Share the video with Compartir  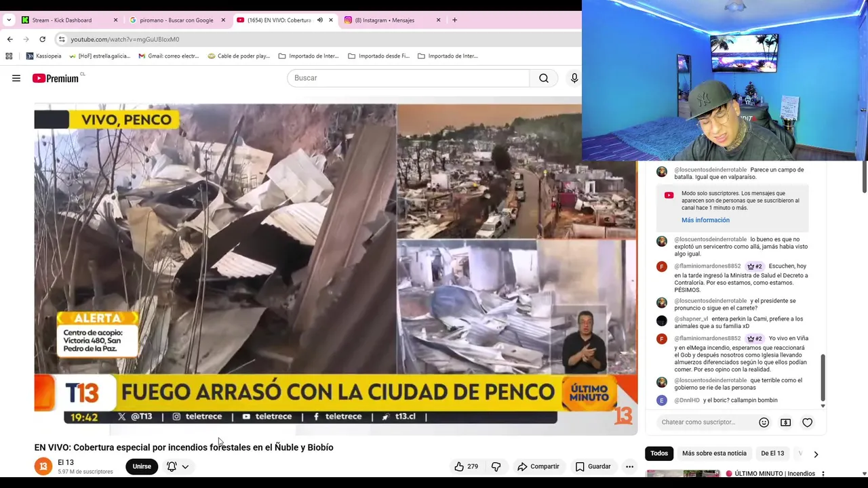[x=538, y=466]
